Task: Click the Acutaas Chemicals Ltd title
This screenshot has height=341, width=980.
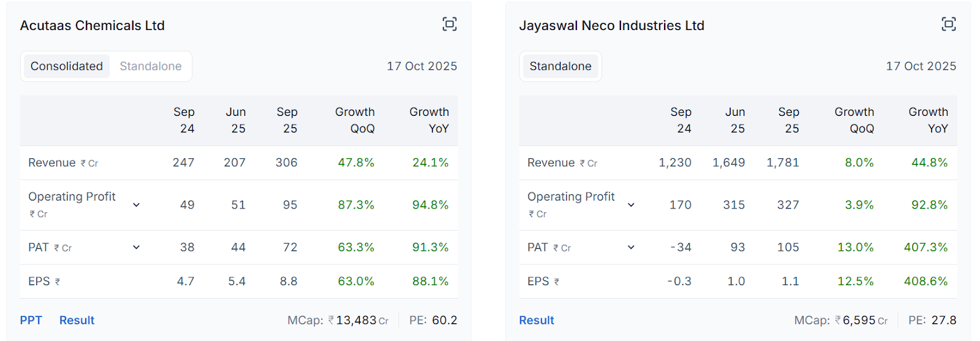Action: click(92, 26)
